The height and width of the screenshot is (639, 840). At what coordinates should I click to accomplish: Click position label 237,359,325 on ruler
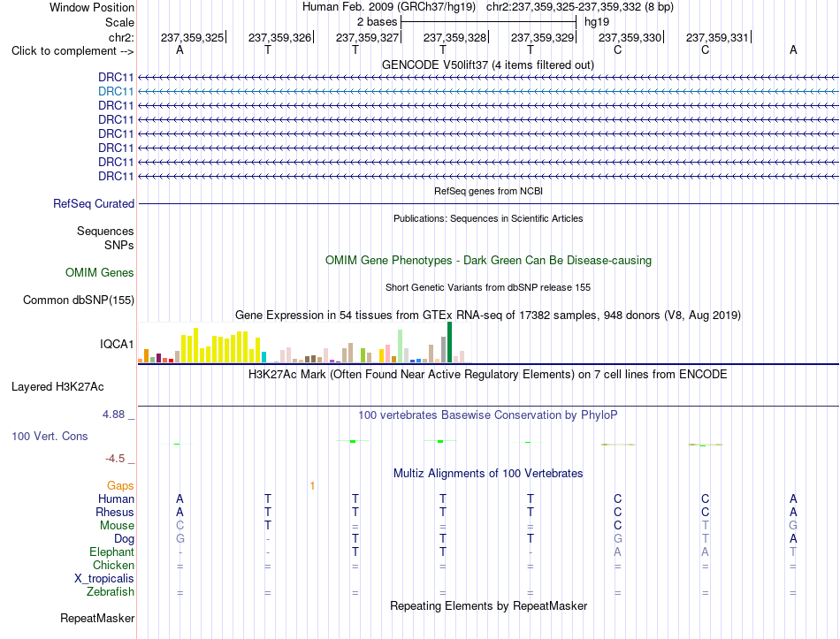193,37
